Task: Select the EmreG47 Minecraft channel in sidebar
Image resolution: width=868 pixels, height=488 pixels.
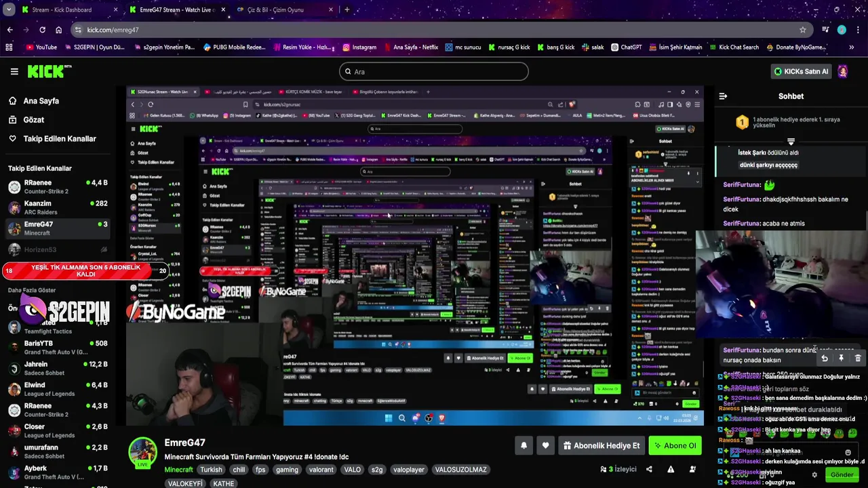Action: (x=58, y=228)
